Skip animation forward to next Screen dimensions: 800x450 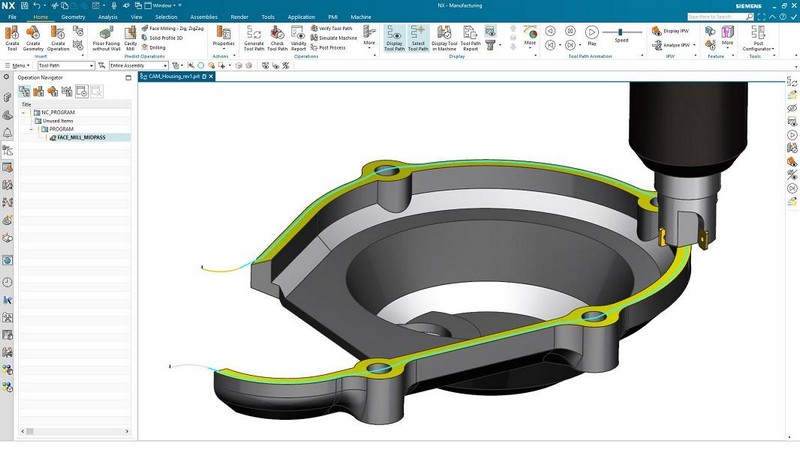[570, 45]
